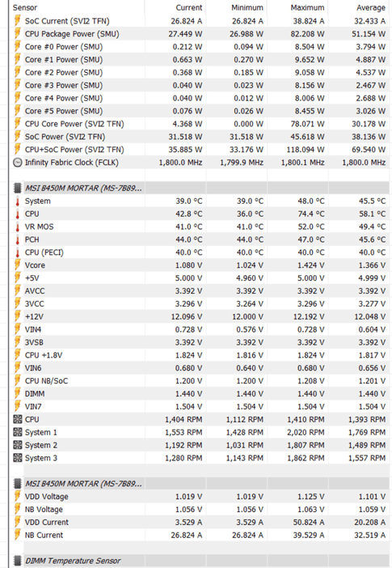Select the CPU Package Power (SMU) row
Screen dimensions: 392x568
pyautogui.click(x=200, y=34)
